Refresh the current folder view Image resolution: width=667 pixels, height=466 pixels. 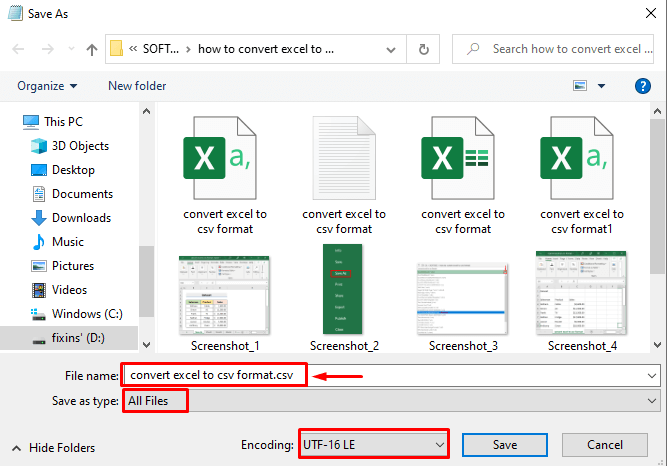pyautogui.click(x=425, y=49)
